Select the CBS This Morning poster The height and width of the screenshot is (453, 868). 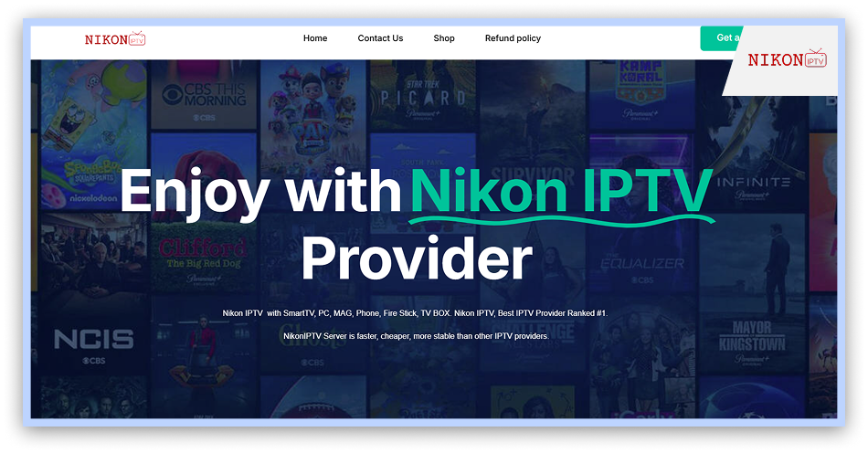tap(203, 95)
